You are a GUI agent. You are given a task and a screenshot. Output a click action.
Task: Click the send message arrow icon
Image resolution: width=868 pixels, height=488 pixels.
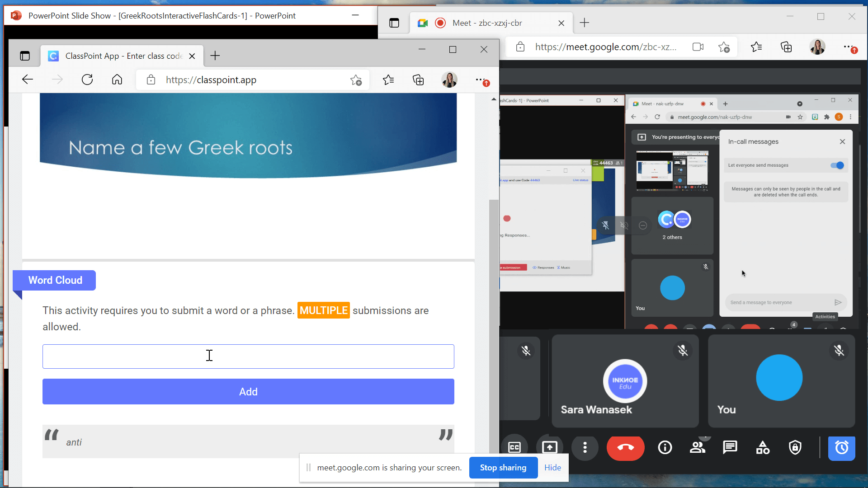coord(838,302)
